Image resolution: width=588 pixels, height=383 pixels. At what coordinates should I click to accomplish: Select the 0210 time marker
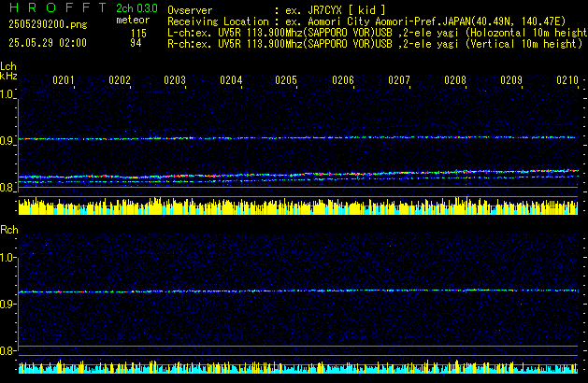tap(567, 80)
